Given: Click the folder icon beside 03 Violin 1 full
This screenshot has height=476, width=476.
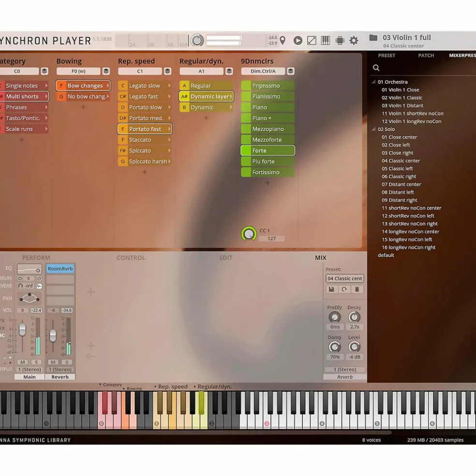Looking at the screenshot, I should [373, 38].
